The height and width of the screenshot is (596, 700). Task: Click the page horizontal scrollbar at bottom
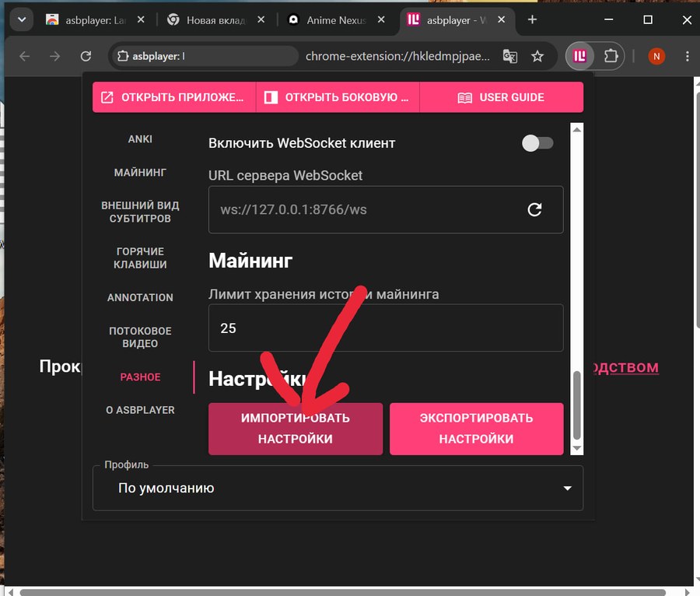(342, 592)
